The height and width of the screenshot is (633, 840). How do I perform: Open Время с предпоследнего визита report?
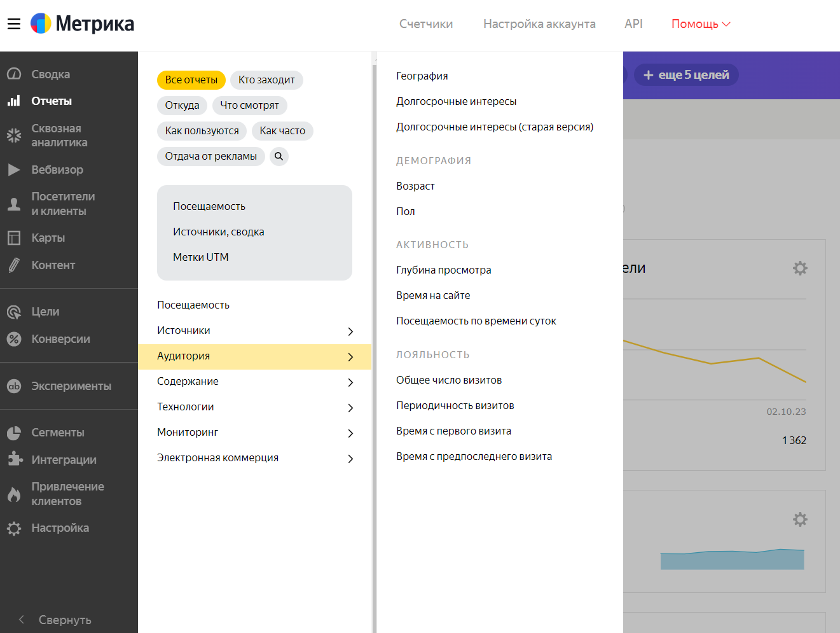pos(474,456)
